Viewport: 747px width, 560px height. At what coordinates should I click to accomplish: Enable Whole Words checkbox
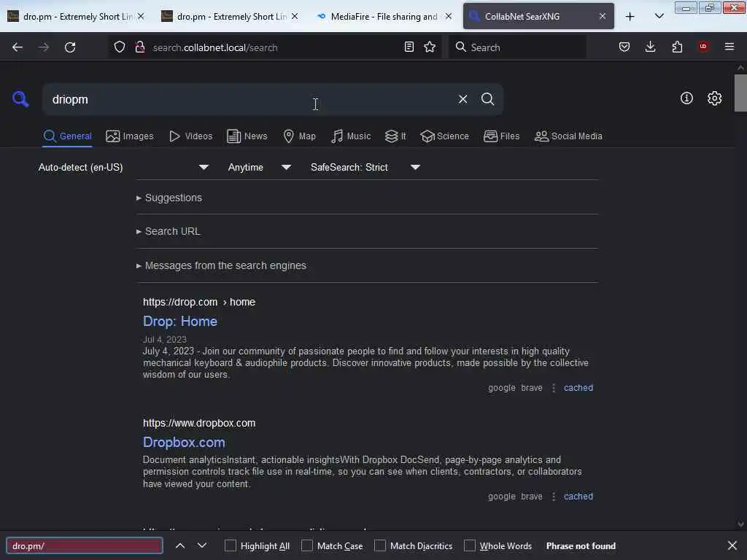tap(470, 545)
